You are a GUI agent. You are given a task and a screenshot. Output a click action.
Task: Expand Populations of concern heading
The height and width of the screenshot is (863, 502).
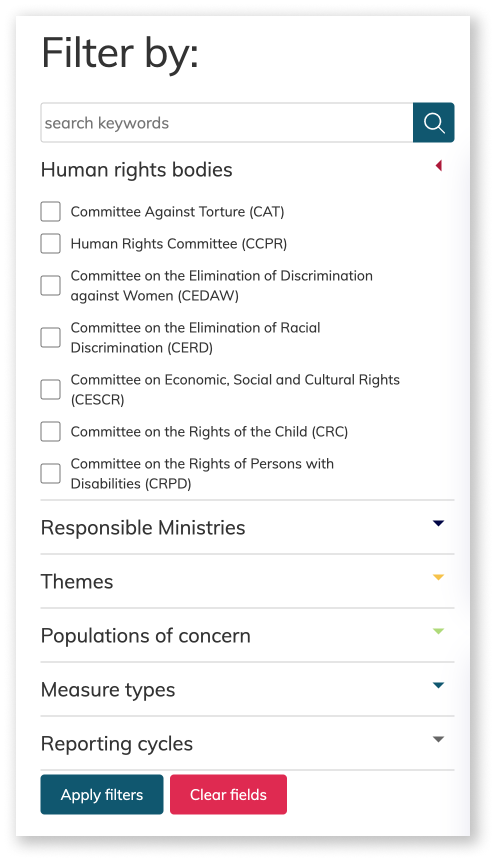click(x=146, y=636)
